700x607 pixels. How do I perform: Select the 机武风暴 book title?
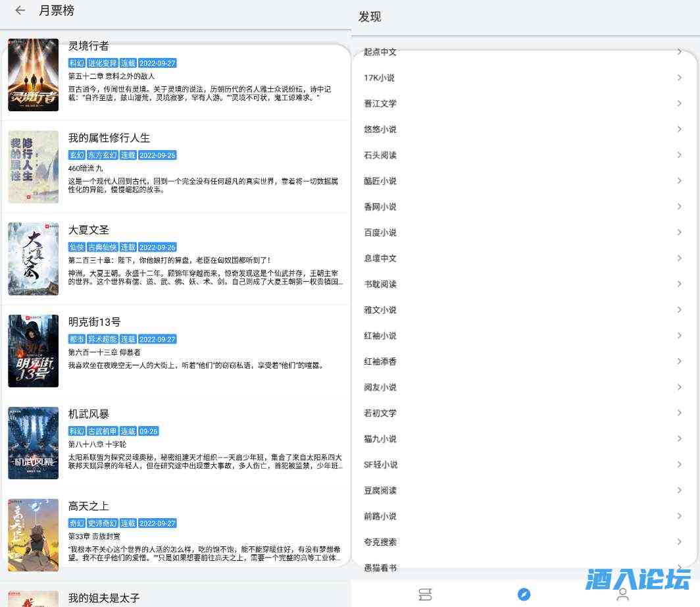[x=88, y=414]
